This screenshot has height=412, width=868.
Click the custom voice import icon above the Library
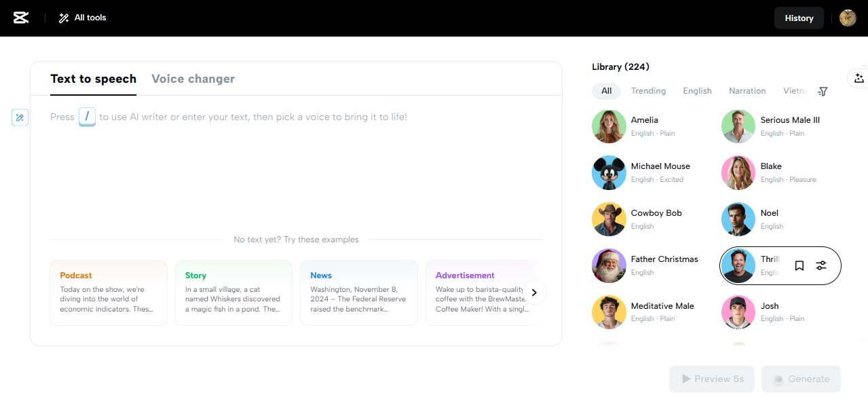[858, 78]
